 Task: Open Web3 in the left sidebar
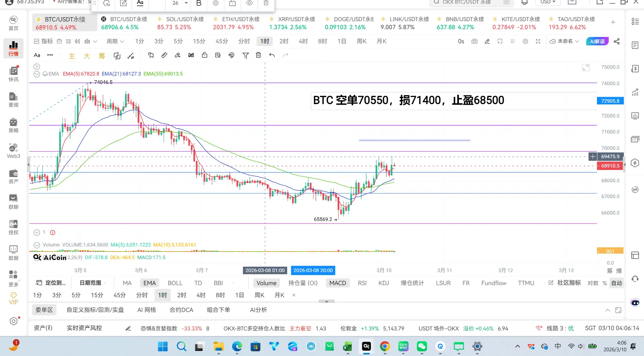(13, 150)
